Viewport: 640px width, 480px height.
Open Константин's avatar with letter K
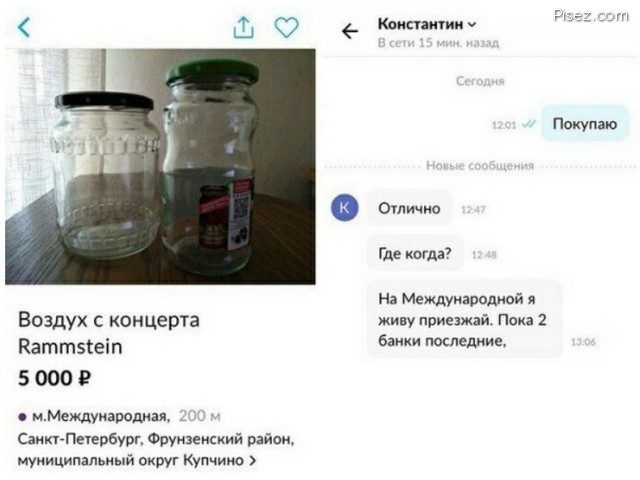click(x=344, y=208)
